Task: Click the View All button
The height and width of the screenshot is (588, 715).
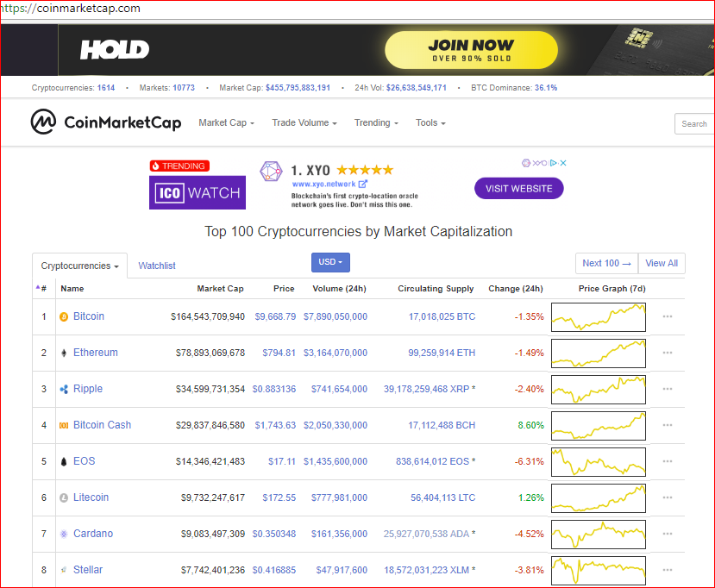Action: (662, 264)
